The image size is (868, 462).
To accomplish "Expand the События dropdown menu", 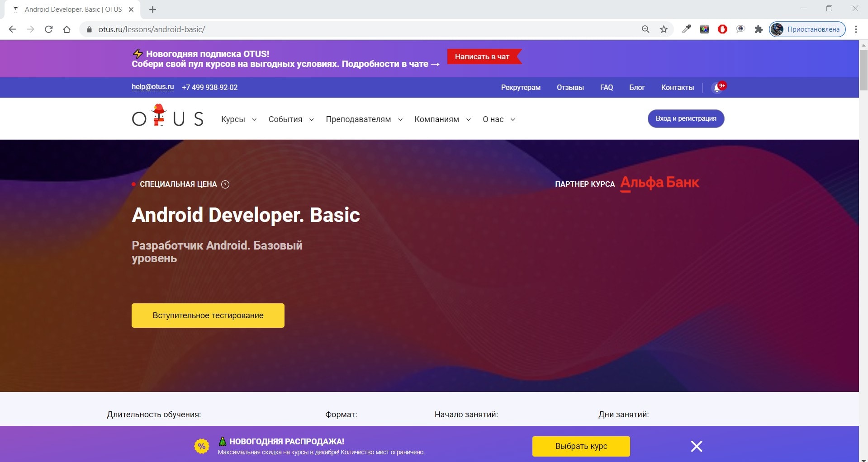I will pos(291,119).
